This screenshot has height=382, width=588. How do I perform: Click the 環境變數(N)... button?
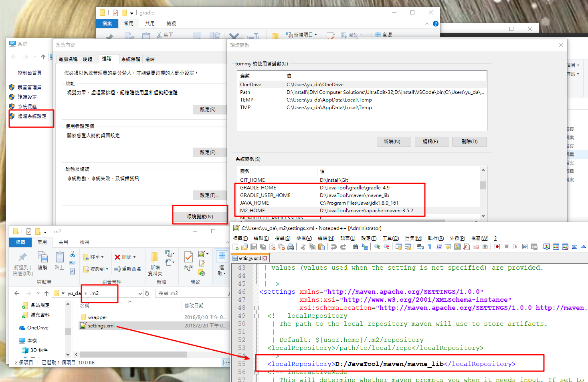coord(202,216)
